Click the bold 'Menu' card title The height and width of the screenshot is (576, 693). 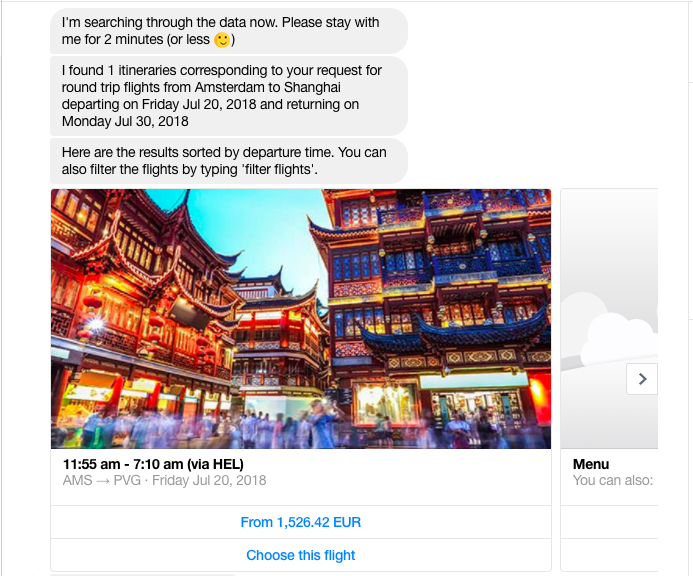(591, 464)
